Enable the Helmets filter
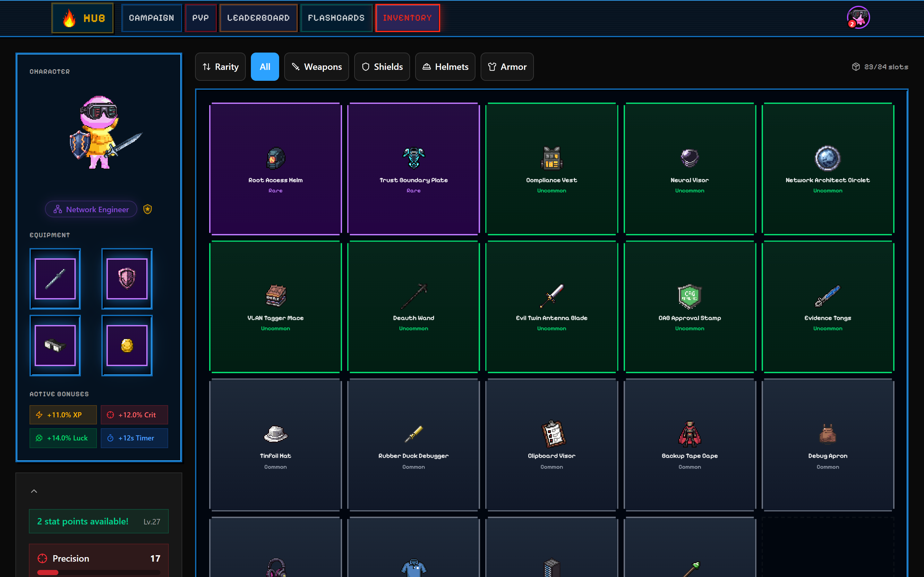This screenshot has height=577, width=924. [445, 66]
